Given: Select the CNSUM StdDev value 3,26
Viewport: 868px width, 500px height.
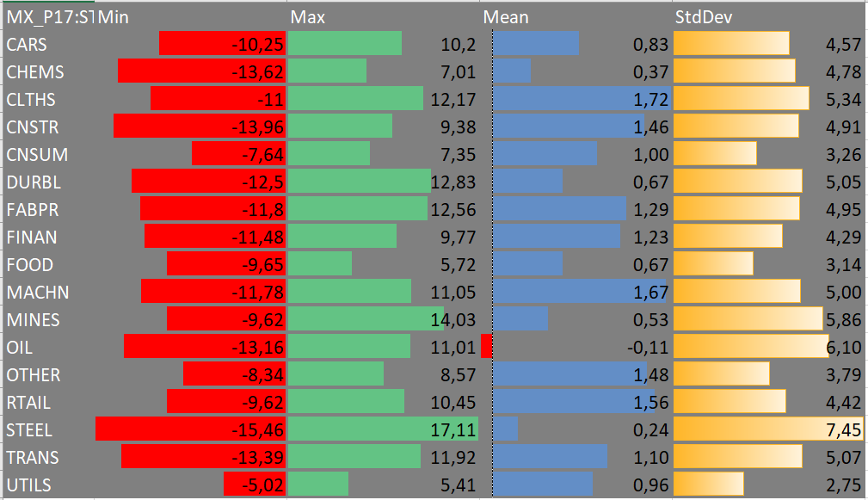Looking at the screenshot, I should pyautogui.click(x=843, y=155).
